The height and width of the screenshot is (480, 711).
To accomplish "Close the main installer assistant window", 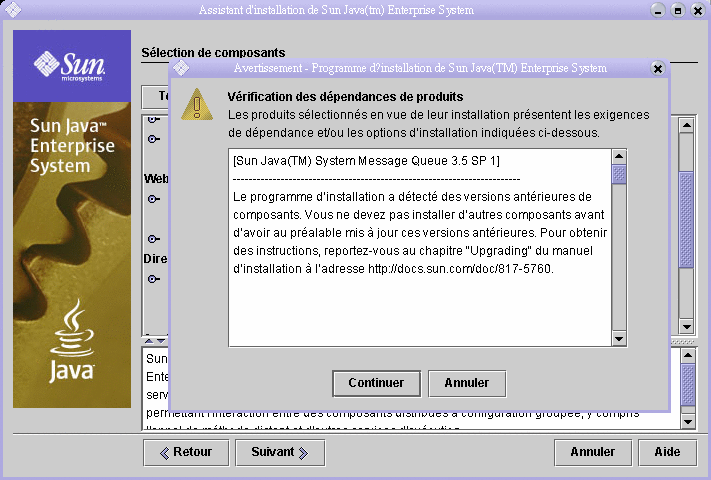I will click(x=698, y=10).
